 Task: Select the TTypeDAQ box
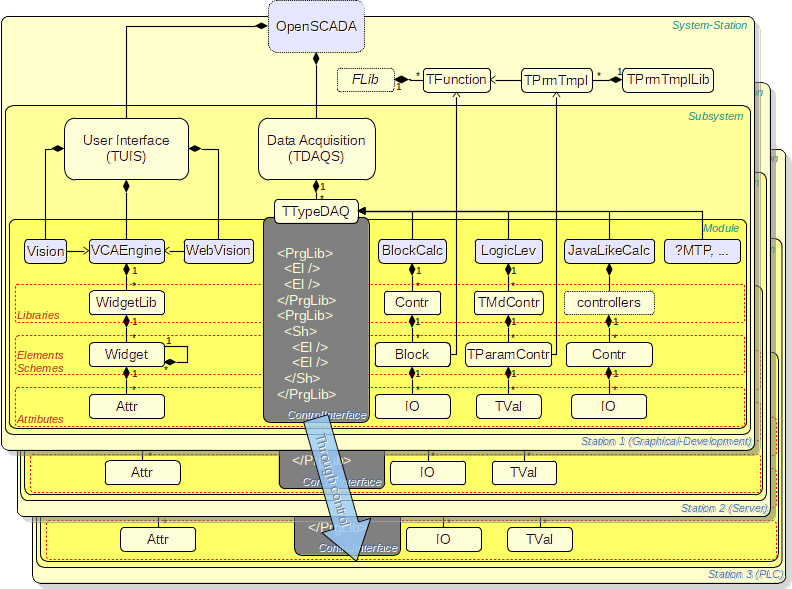click(316, 211)
